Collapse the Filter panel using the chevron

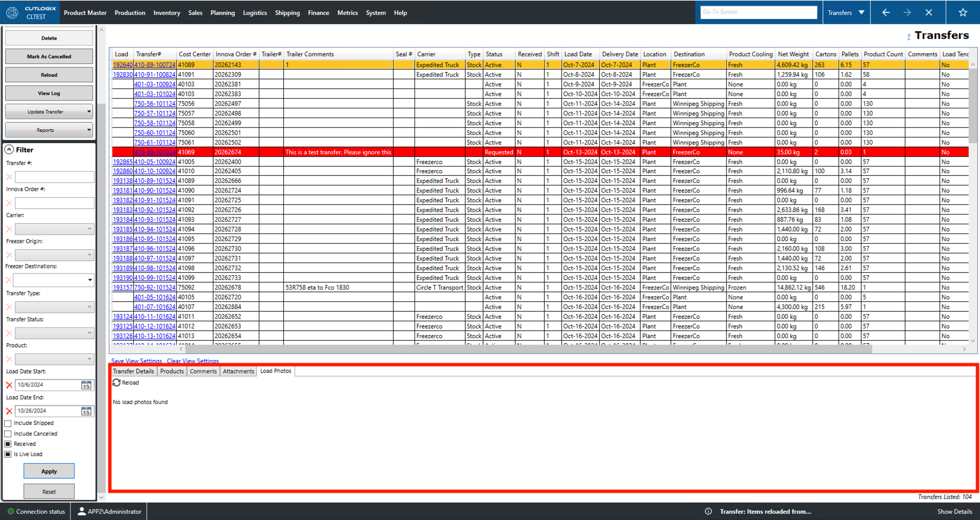click(9, 149)
